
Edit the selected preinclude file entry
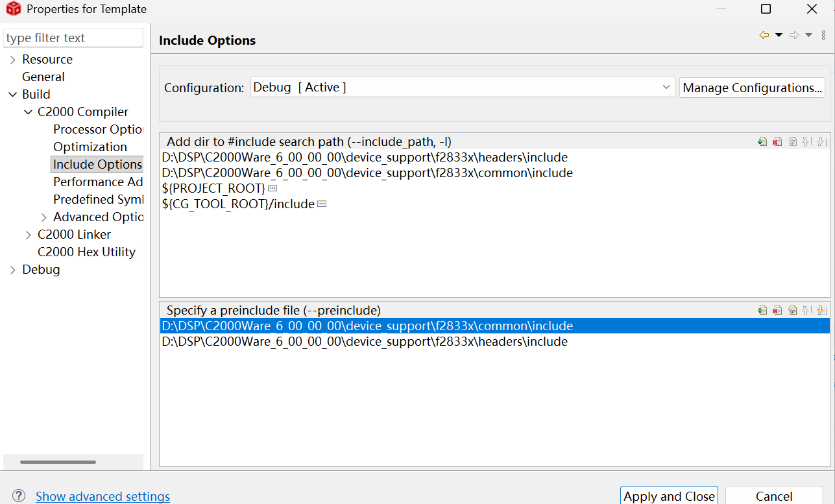[x=792, y=310]
